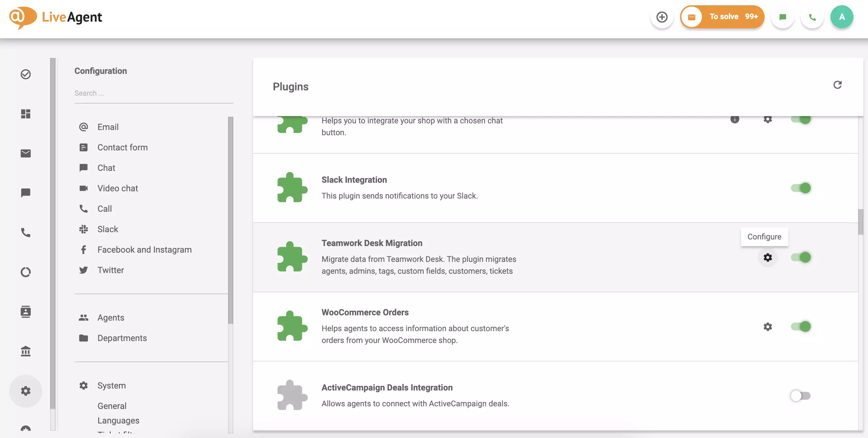Select the Dashboard grid icon in sidebar

(25, 114)
